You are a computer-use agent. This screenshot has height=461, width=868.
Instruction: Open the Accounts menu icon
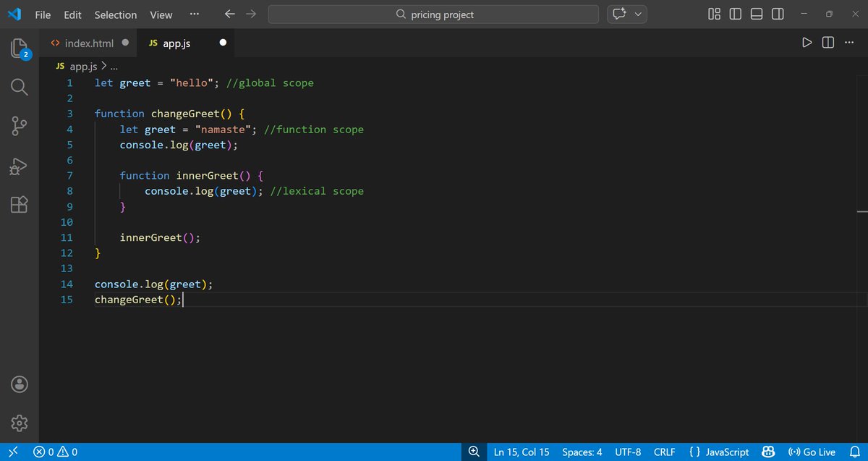click(x=19, y=384)
